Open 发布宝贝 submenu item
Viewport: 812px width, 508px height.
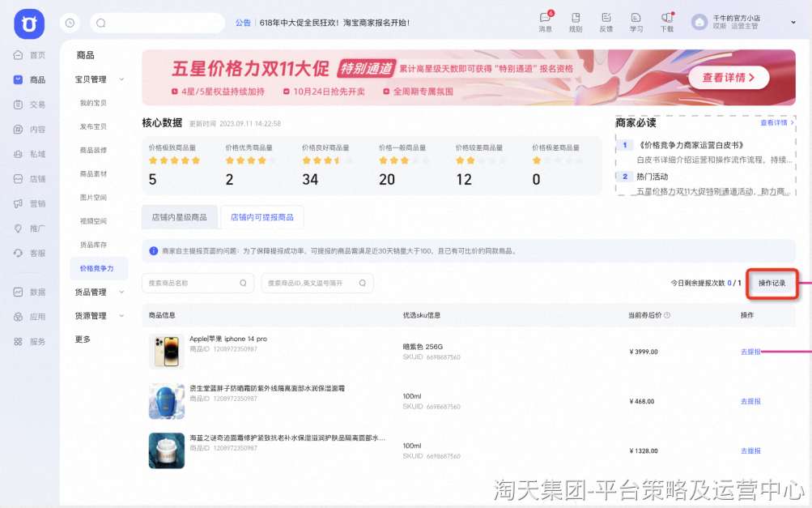(93, 126)
